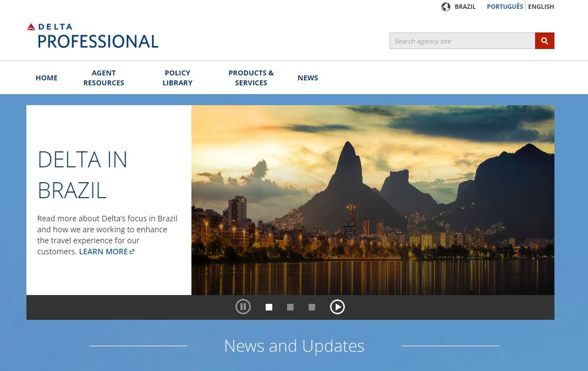Click the external link icon after Learn More
The width and height of the screenshot is (588, 371).
point(132,252)
